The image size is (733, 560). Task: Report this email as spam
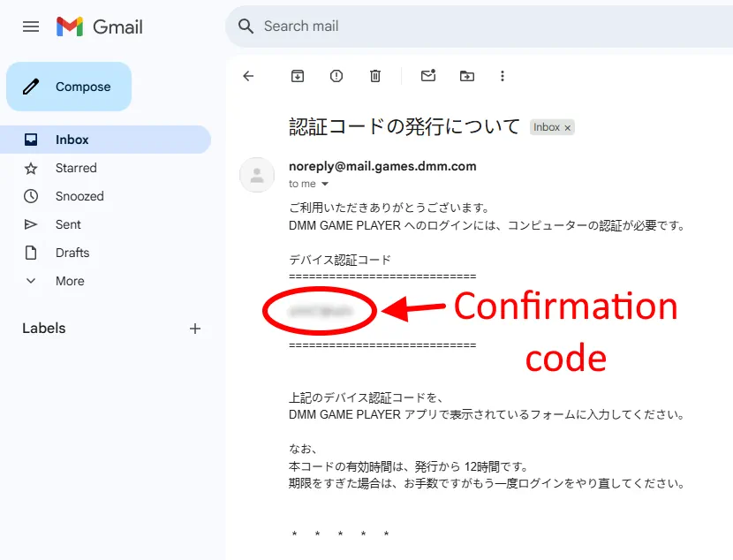[336, 76]
